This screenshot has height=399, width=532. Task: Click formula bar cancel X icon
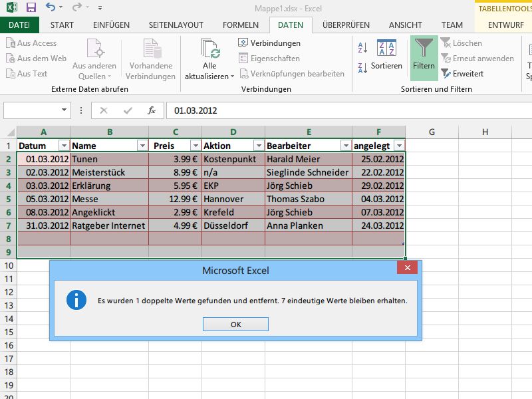tap(104, 110)
